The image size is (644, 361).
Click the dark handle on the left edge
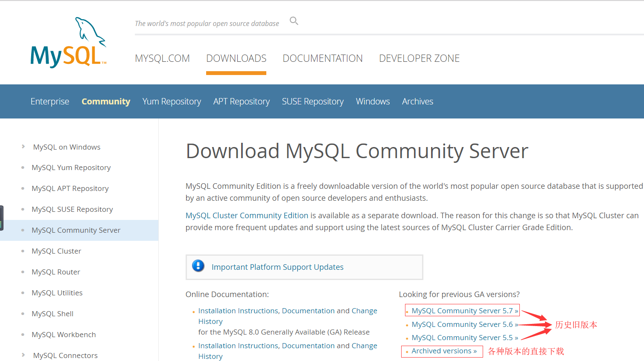[x=2, y=218]
